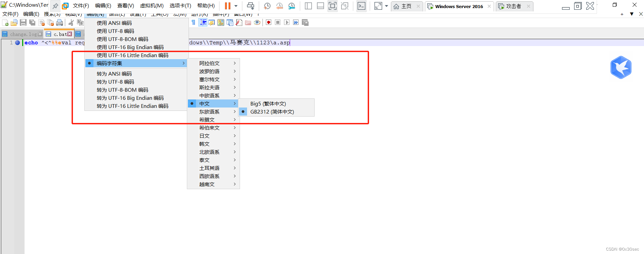
Task: Expand the 波罗的语 charset submenu
Action: pyautogui.click(x=213, y=71)
